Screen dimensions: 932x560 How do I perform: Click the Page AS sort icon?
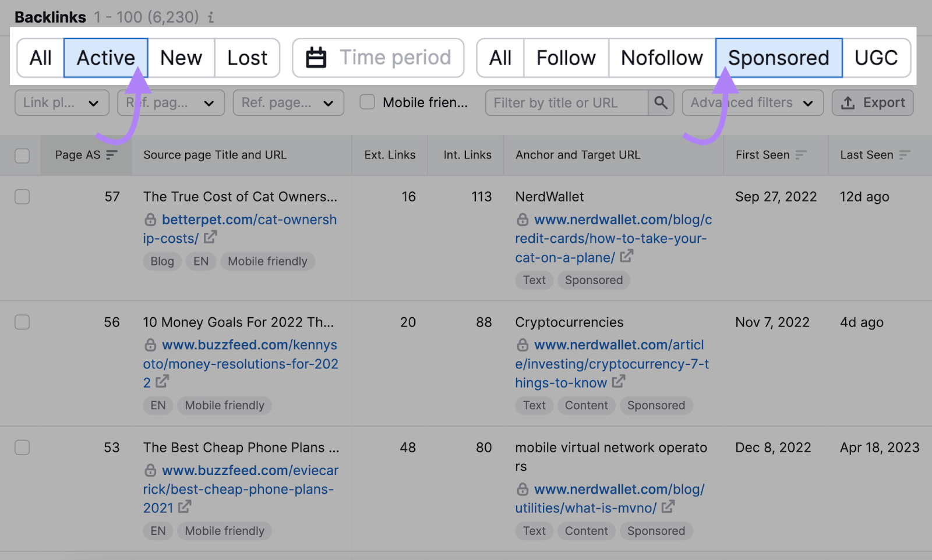pos(112,155)
